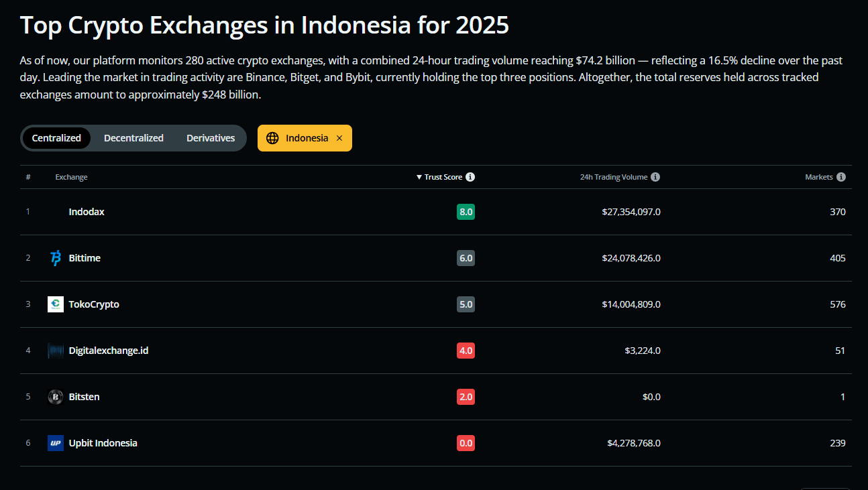Click the TokoCrypto exchange logo

click(55, 304)
